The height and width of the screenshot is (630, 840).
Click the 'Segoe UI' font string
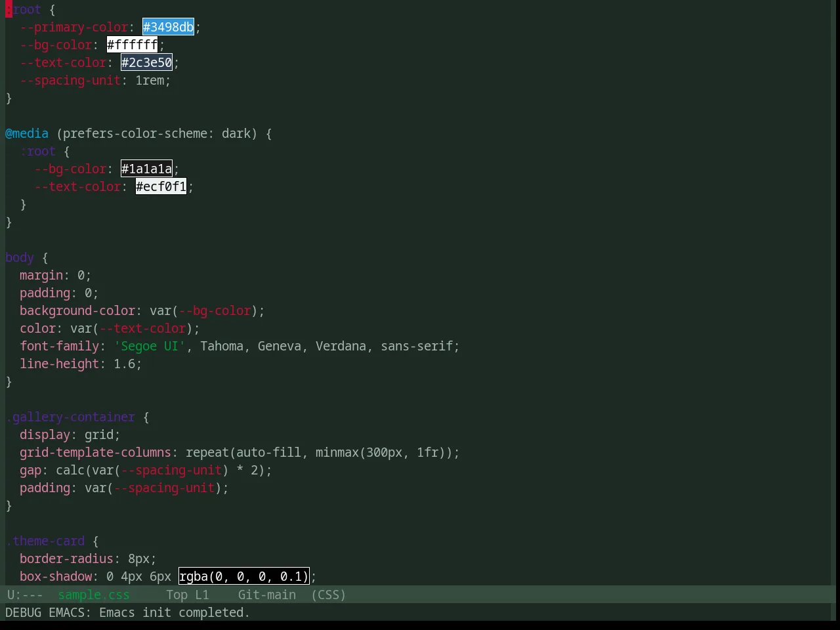[150, 346]
